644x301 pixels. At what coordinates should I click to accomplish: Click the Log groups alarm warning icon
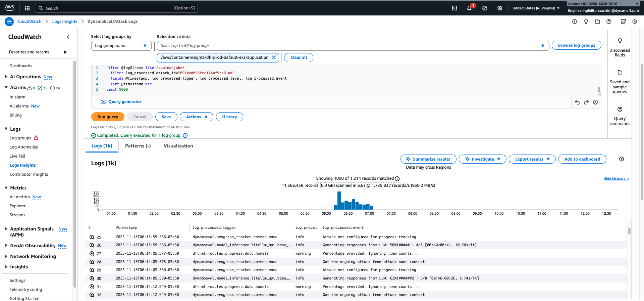point(36,138)
